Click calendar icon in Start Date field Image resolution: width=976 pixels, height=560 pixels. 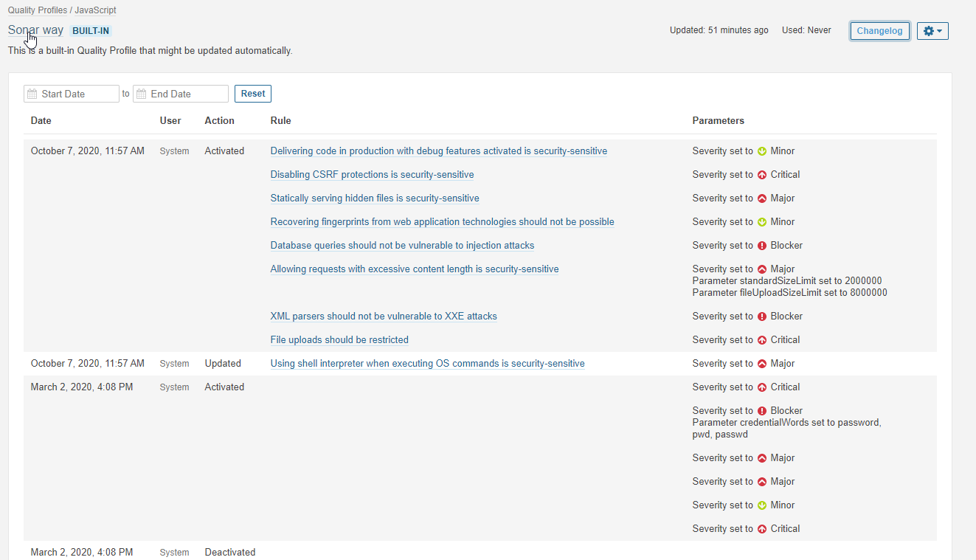point(32,94)
